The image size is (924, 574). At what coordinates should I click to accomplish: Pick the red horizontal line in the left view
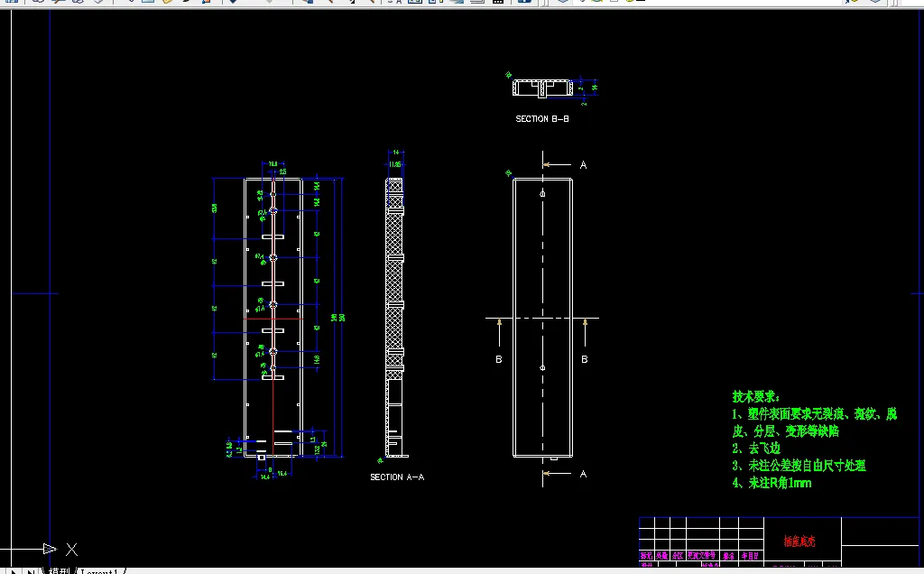tap(273, 319)
